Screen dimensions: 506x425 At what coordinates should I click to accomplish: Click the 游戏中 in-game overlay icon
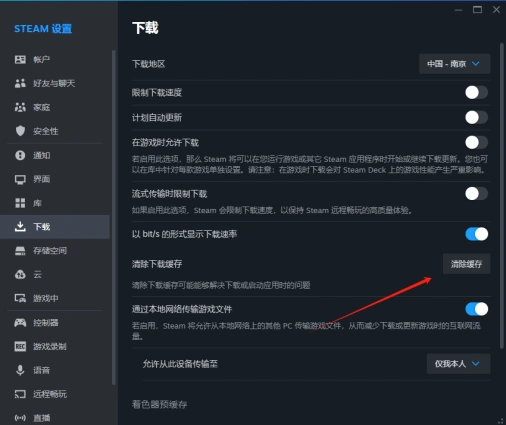pyautogui.click(x=20, y=298)
